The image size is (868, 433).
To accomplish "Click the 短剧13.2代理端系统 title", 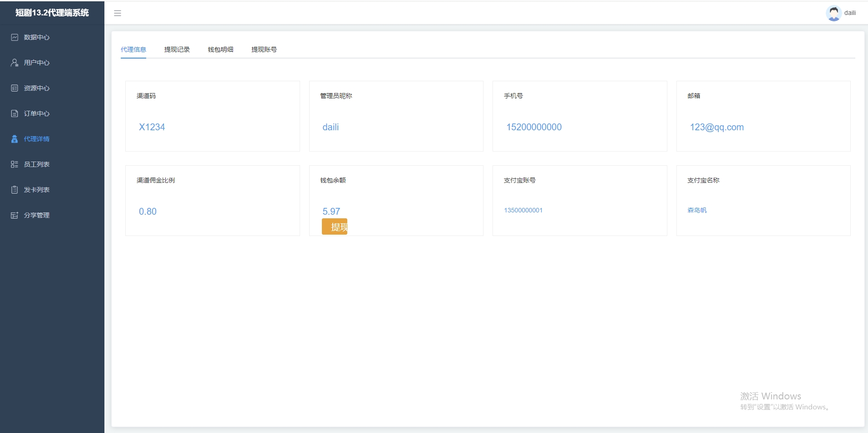I will coord(52,13).
